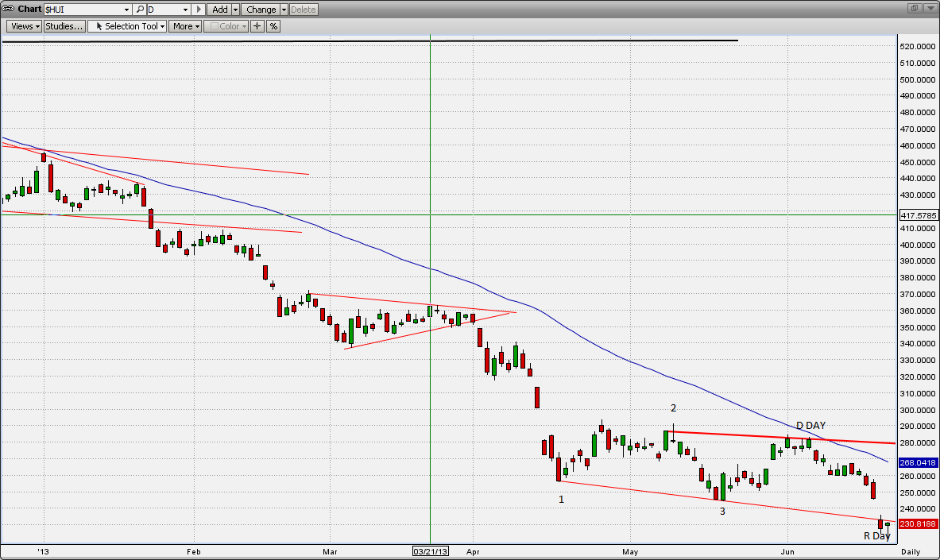Click the annotation number 1 on chart
This screenshot has width=940, height=560.
point(561,500)
